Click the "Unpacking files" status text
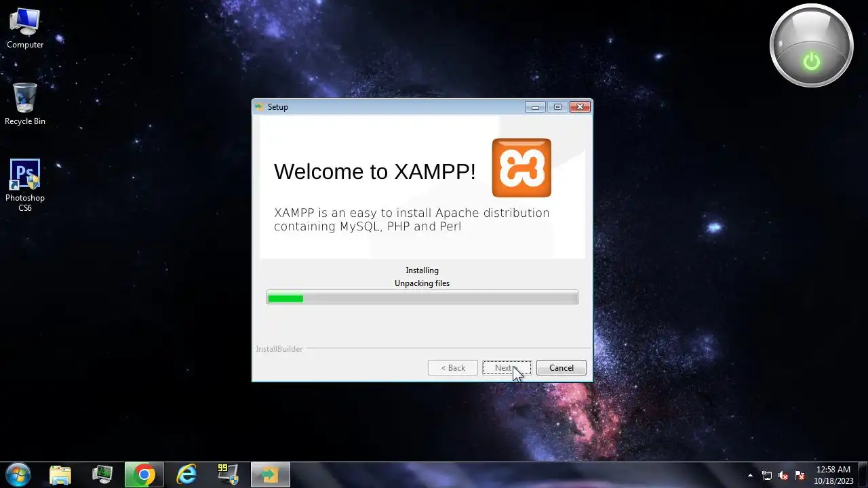Viewport: 868px width, 488px height. coord(422,283)
